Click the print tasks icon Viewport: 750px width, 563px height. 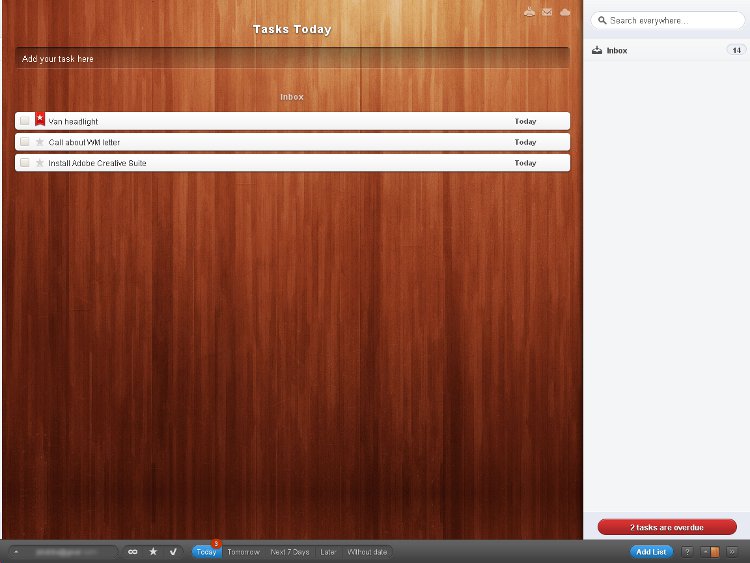[x=529, y=12]
